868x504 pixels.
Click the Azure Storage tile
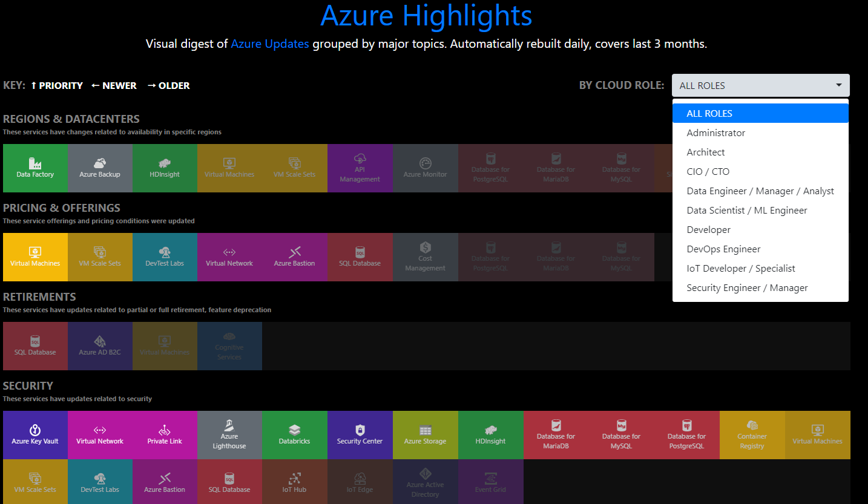pyautogui.click(x=426, y=435)
